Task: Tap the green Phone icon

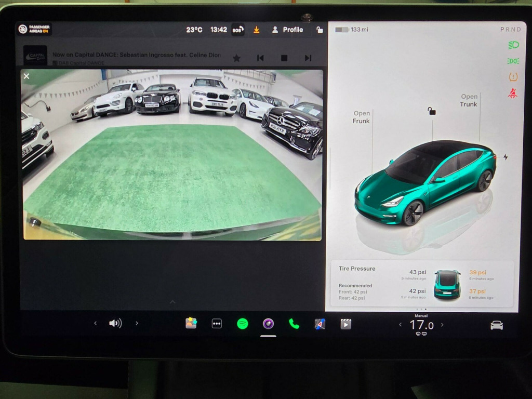Action: 294,324
